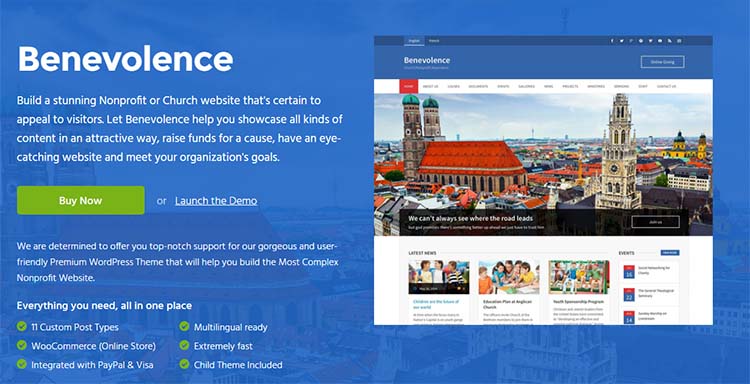Click 'WooCommerce (Online Store)' feature text
Viewport: 750px width, 384px height.
pos(94,346)
